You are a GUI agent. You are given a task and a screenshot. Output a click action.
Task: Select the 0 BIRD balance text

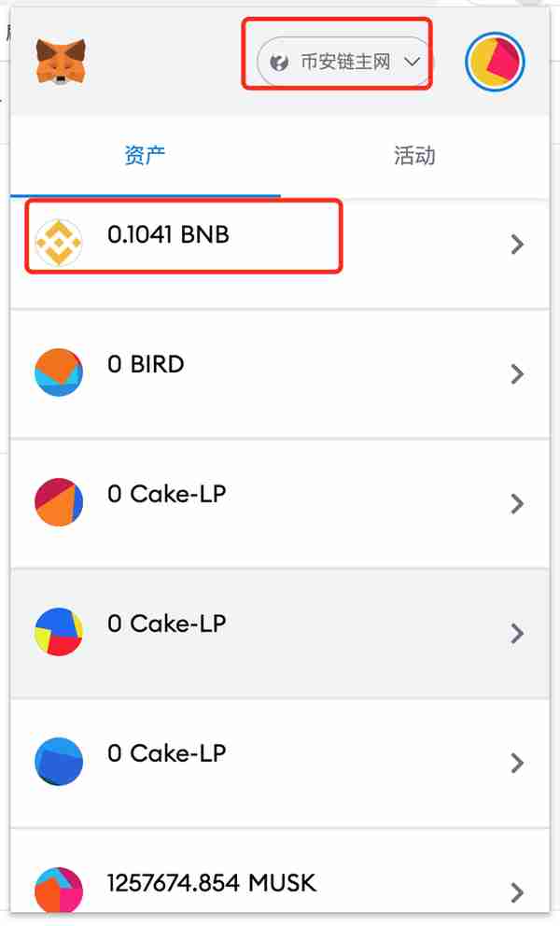click(x=146, y=364)
